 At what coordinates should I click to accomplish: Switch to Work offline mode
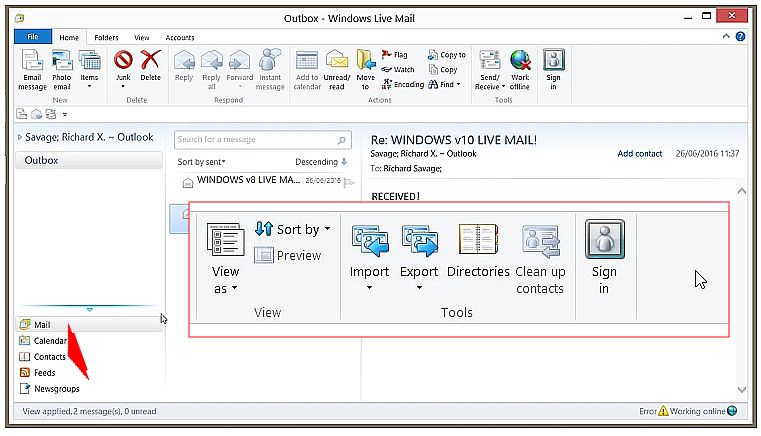[520, 70]
